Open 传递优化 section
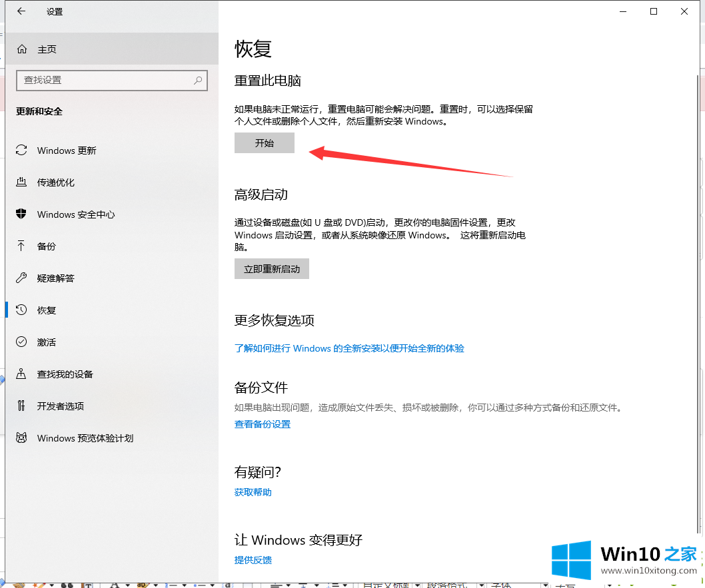The width and height of the screenshot is (705, 588). (111, 182)
